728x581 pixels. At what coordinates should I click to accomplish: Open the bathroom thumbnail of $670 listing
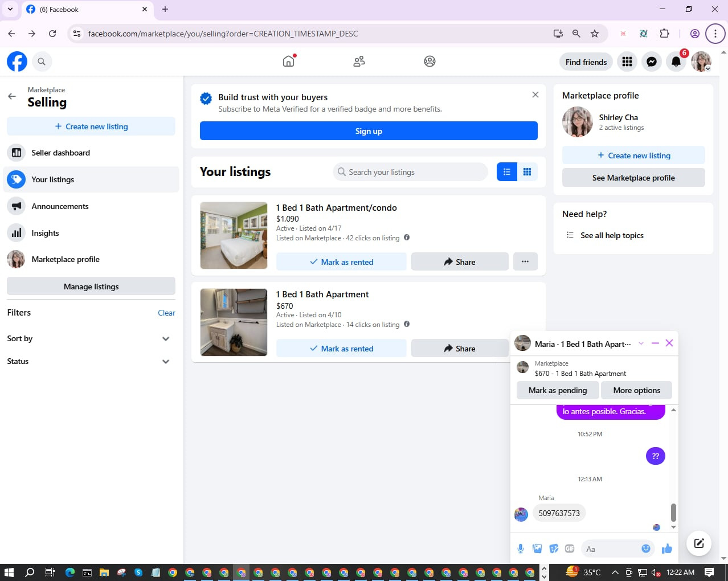point(234,322)
